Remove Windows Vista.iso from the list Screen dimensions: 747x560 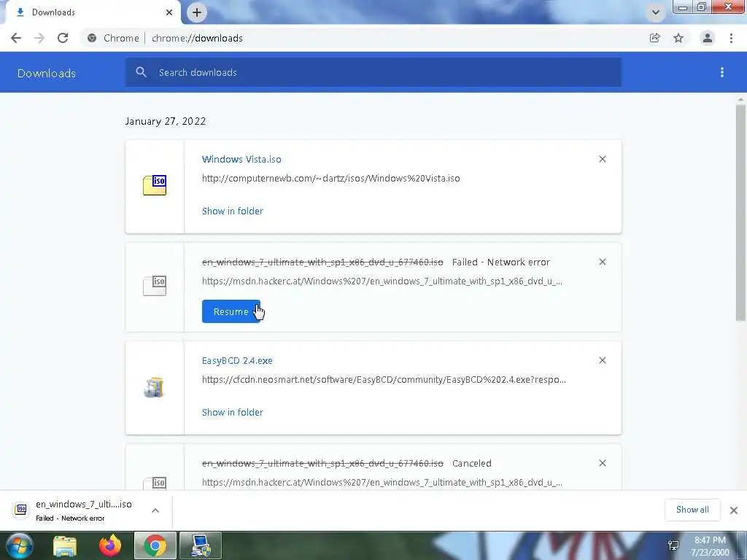point(603,159)
